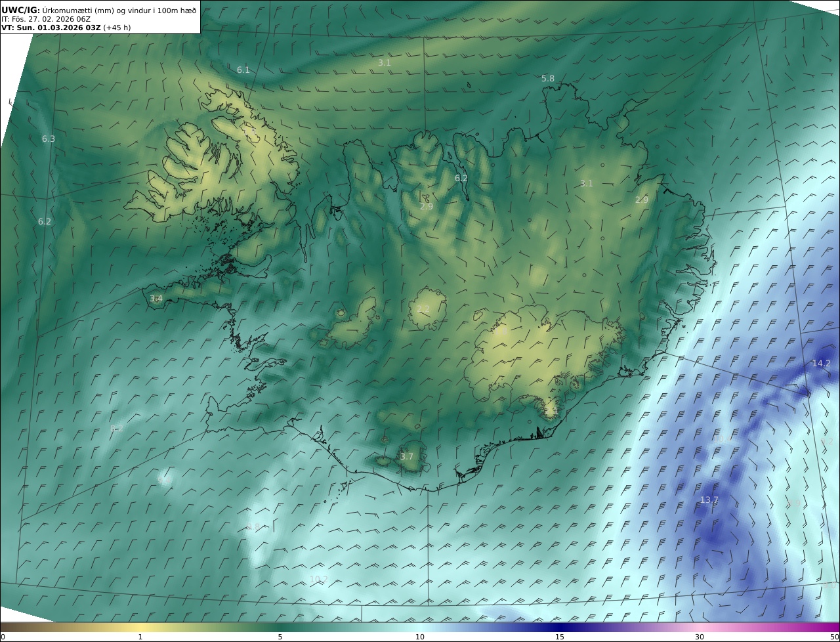
Task: Click the 6.1 precipitation value label
Action: (243, 70)
